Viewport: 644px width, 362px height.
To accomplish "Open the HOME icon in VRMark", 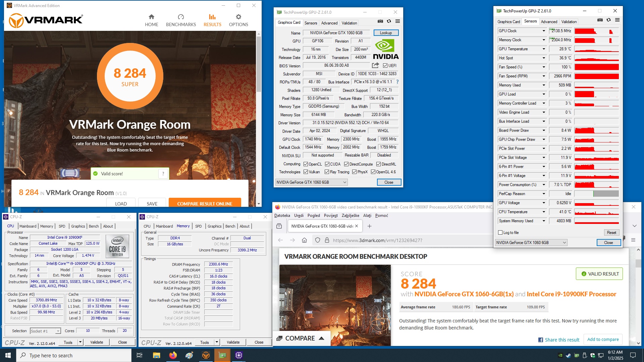I will click(x=152, y=17).
